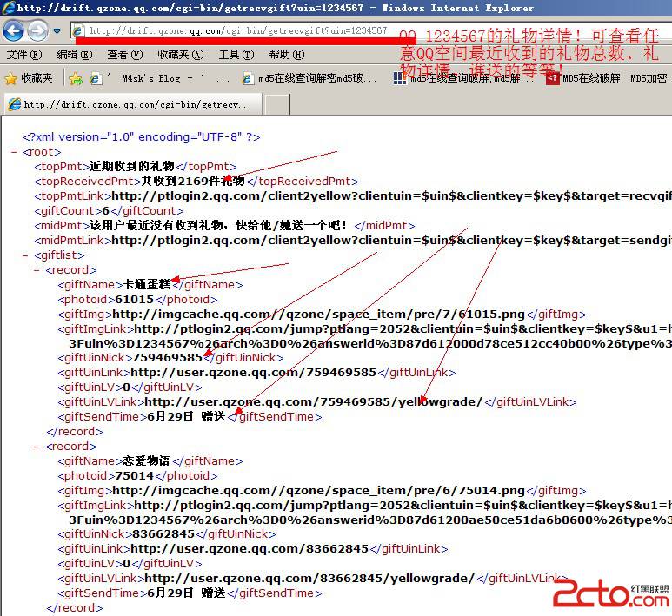The height and width of the screenshot is (616, 672).
Task: Open the md5在线查询解密md5破 favorite
Action: pos(309,78)
